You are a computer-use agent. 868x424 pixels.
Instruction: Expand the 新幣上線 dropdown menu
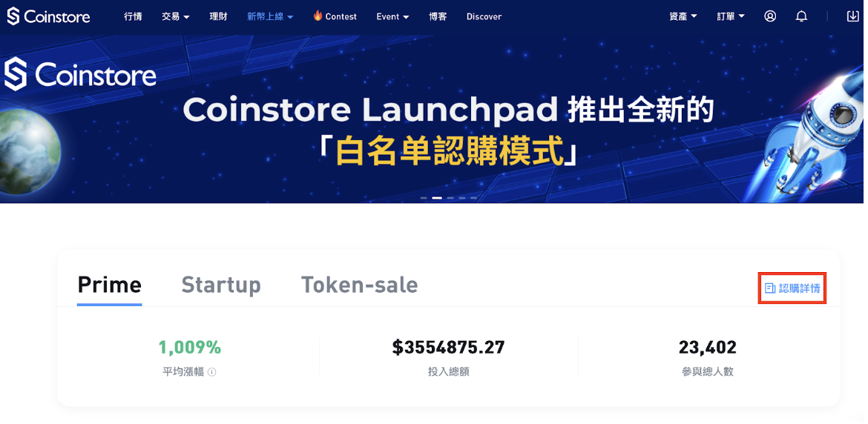pos(270,16)
